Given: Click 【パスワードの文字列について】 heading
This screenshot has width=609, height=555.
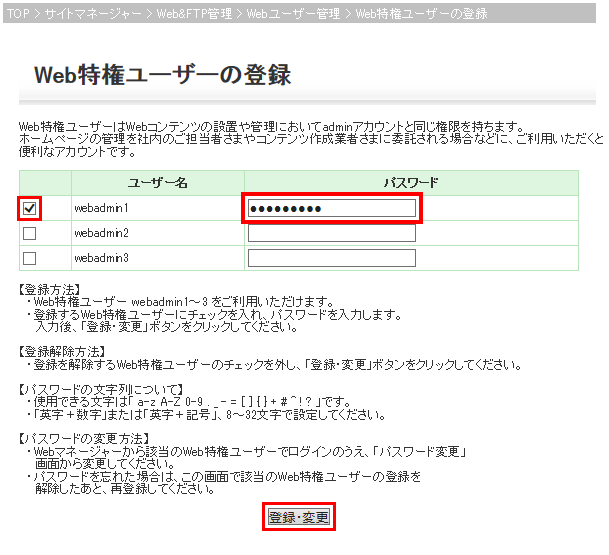Looking at the screenshot, I should tap(101, 389).
